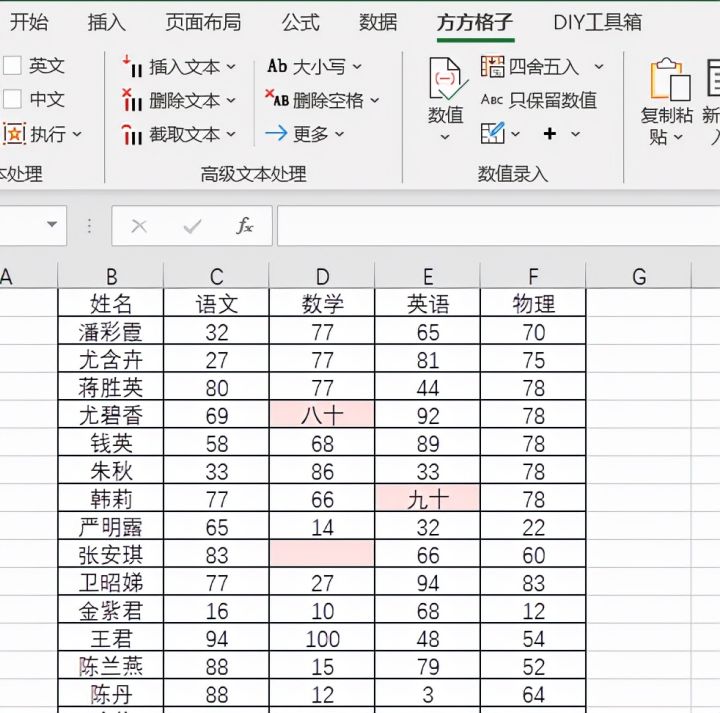
Task: Click the Delete Text (删除文本) icon
Action: pyautogui.click(x=132, y=100)
